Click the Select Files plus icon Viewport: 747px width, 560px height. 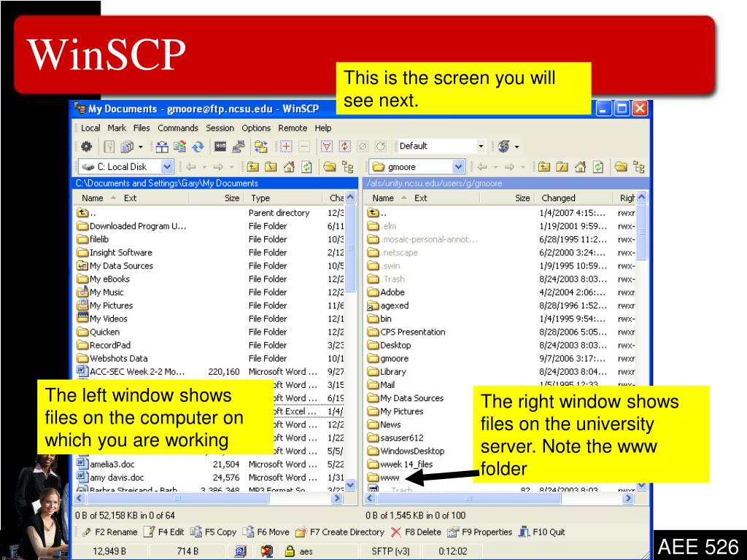click(286, 146)
